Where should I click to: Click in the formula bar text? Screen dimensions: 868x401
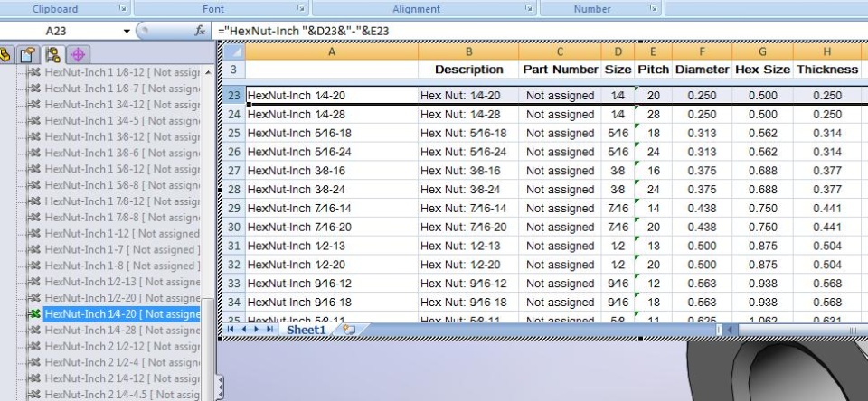[x=304, y=31]
